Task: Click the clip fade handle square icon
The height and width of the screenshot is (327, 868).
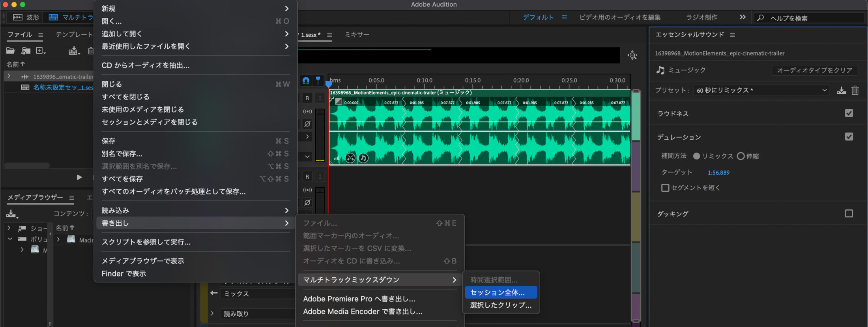Action: tap(339, 101)
